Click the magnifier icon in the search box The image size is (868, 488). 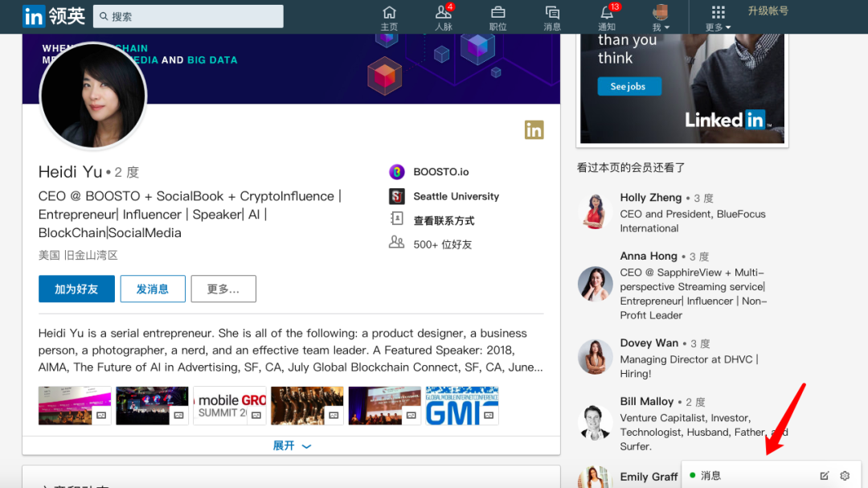(104, 17)
